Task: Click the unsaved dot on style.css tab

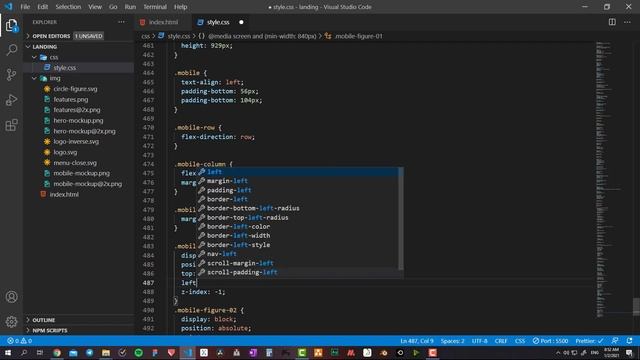Action: click(241, 22)
